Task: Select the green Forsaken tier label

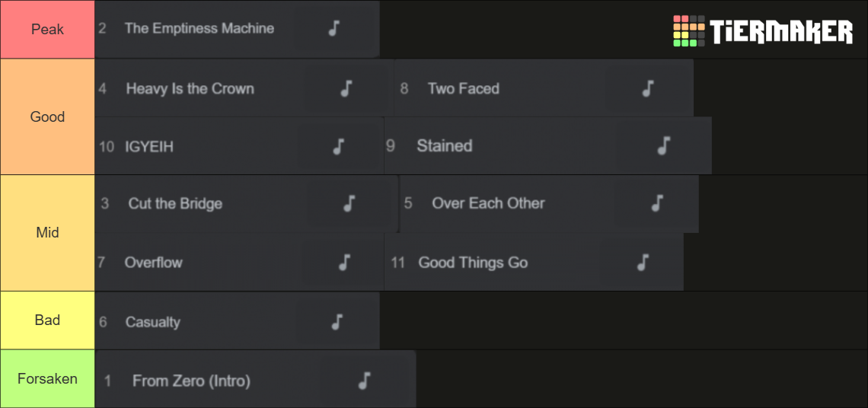Action: [48, 378]
